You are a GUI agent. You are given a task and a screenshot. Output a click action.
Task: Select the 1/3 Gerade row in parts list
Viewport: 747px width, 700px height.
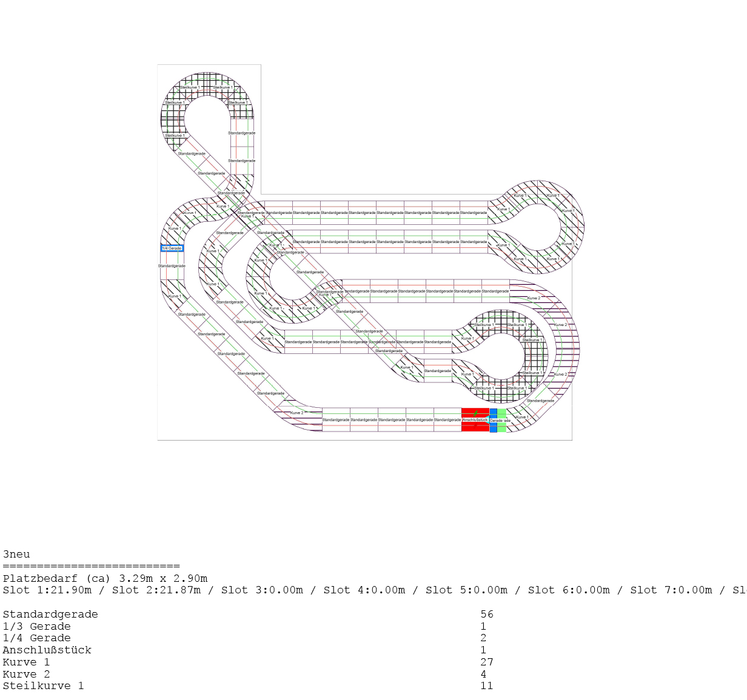pyautogui.click(x=36, y=626)
